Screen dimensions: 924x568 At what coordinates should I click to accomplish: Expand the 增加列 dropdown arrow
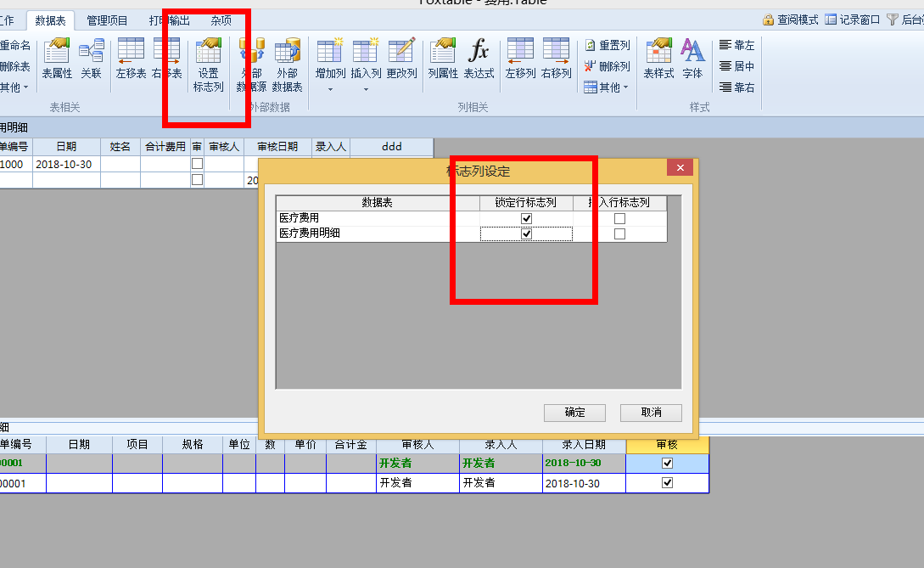tap(330, 88)
